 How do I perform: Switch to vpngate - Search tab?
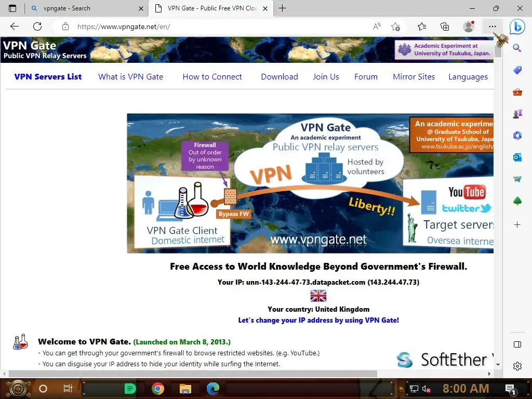pos(87,8)
